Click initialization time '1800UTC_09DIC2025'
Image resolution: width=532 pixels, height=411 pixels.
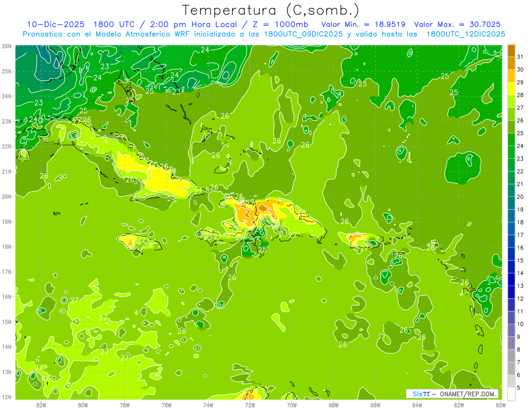[x=304, y=34]
